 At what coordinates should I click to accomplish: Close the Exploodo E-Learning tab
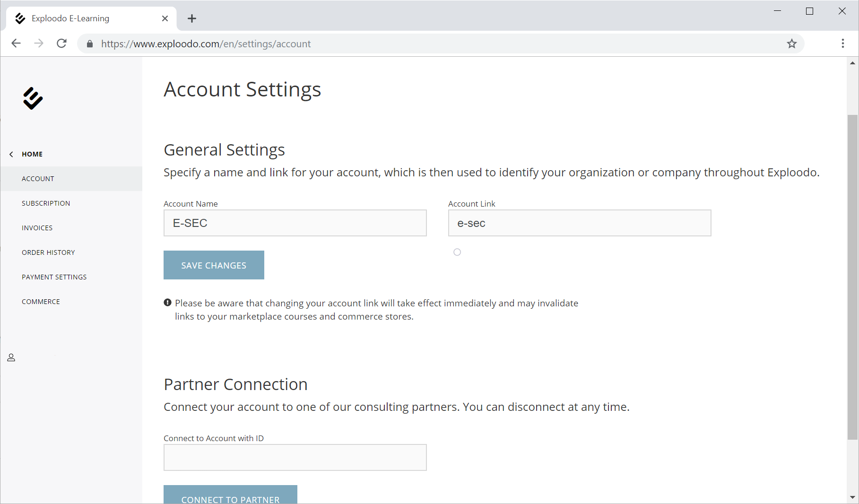165,18
